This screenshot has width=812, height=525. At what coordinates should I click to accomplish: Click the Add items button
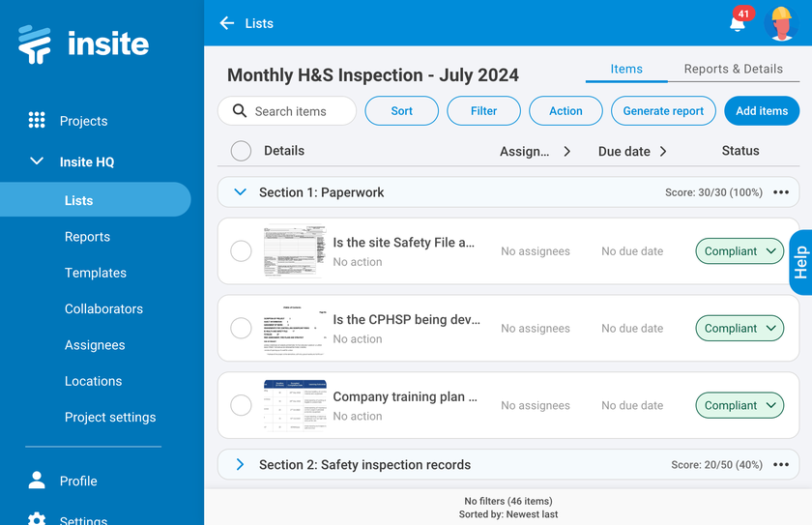[x=762, y=111]
